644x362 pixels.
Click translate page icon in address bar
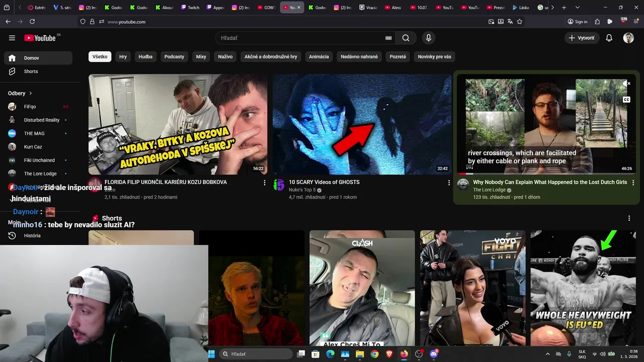pyautogui.click(x=510, y=22)
